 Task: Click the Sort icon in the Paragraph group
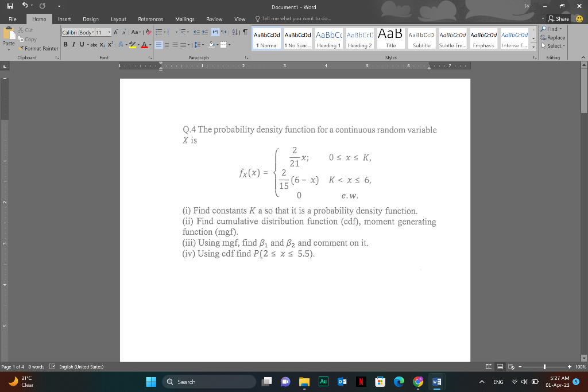[x=234, y=32]
